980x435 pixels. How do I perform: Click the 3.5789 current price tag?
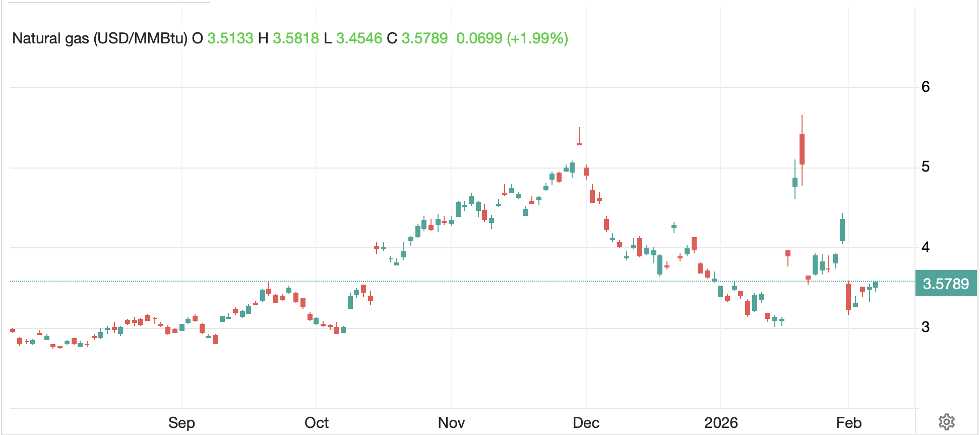[946, 284]
